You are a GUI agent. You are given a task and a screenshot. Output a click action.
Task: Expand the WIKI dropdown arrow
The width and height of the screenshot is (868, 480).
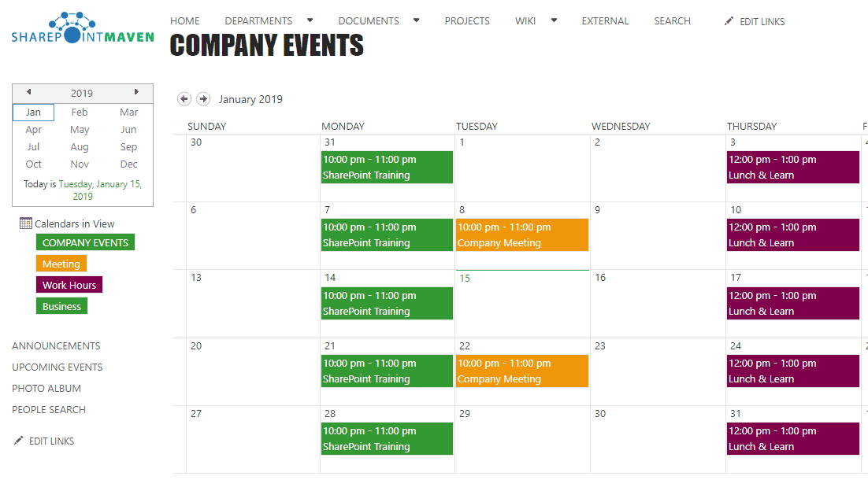[x=554, y=20]
